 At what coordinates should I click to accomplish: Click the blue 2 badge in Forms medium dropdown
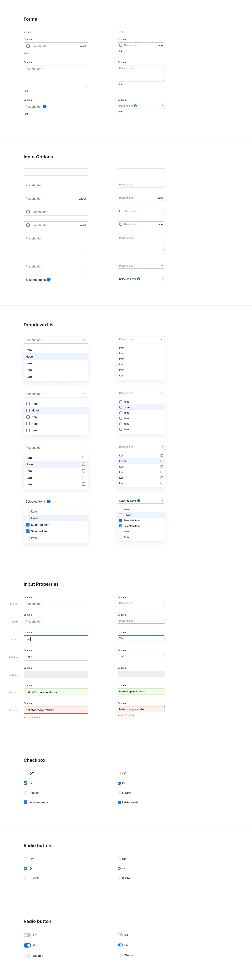[44, 107]
